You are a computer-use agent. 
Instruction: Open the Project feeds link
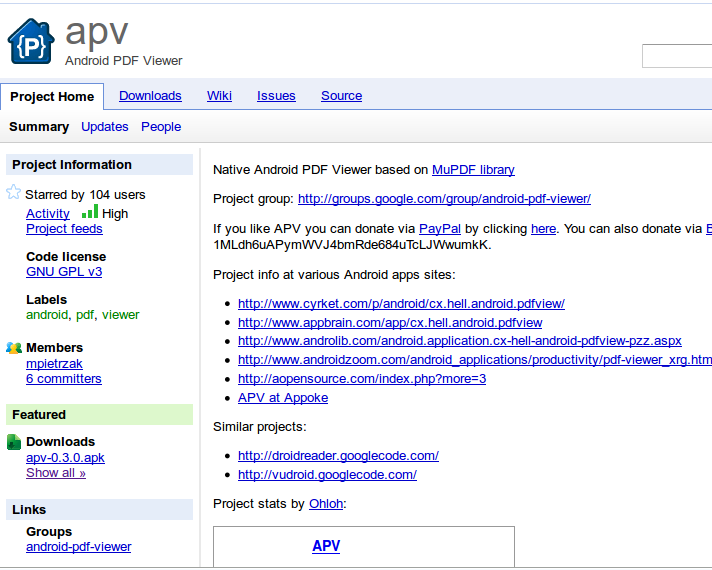tap(64, 228)
